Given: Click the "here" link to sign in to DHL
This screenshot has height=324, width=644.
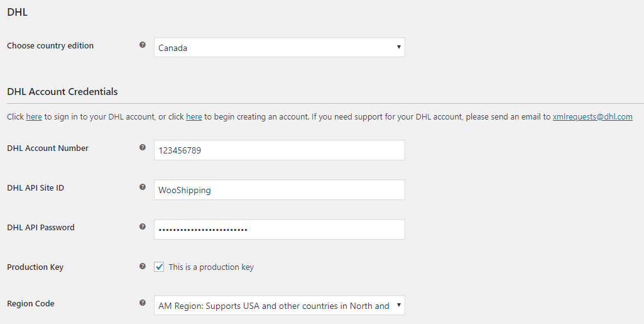Looking at the screenshot, I should tap(34, 117).
